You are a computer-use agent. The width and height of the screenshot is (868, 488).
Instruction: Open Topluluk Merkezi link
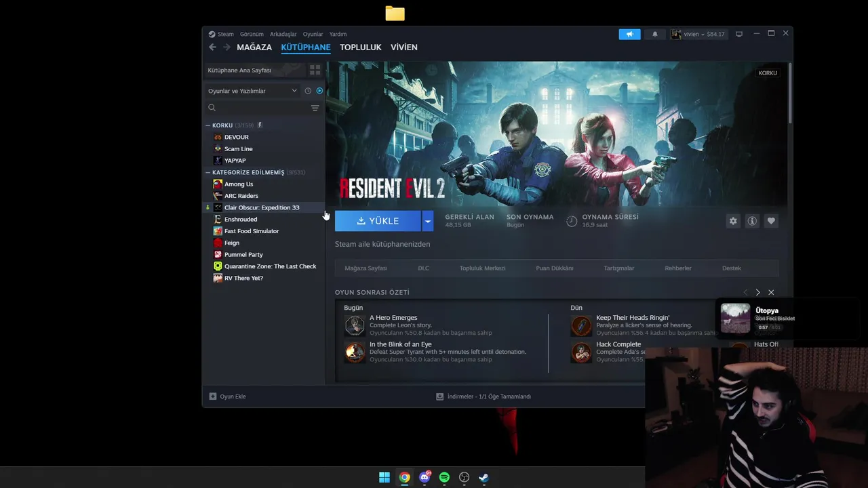483,268
